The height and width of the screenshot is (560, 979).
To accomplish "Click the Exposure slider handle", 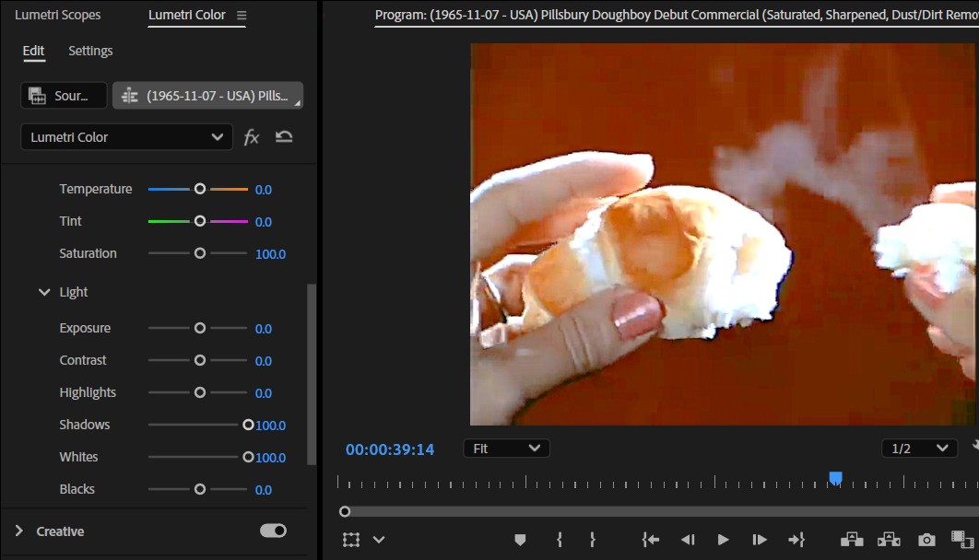I will [x=200, y=328].
